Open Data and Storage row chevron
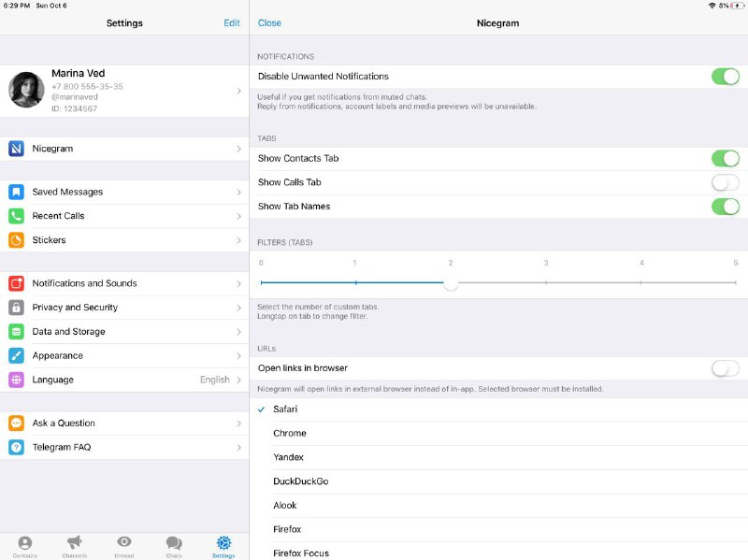 239,332
